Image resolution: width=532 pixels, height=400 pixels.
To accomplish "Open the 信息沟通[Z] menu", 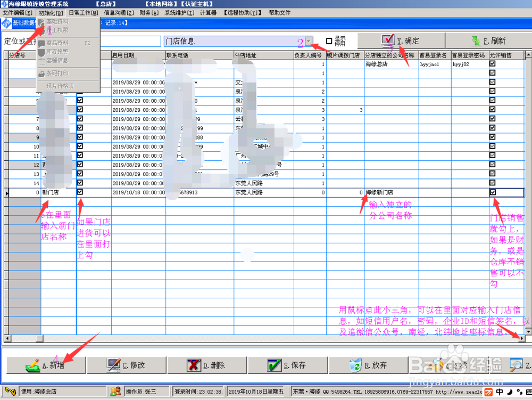I will (x=119, y=13).
